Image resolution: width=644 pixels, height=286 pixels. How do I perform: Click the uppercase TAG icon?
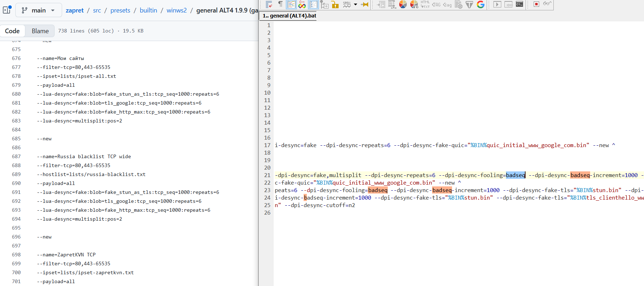coord(436,5)
